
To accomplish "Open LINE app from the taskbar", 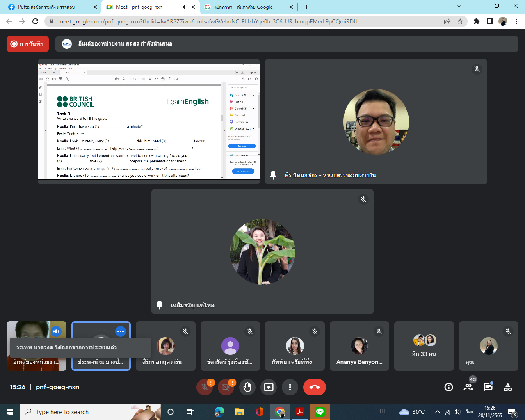I will tap(320, 412).
